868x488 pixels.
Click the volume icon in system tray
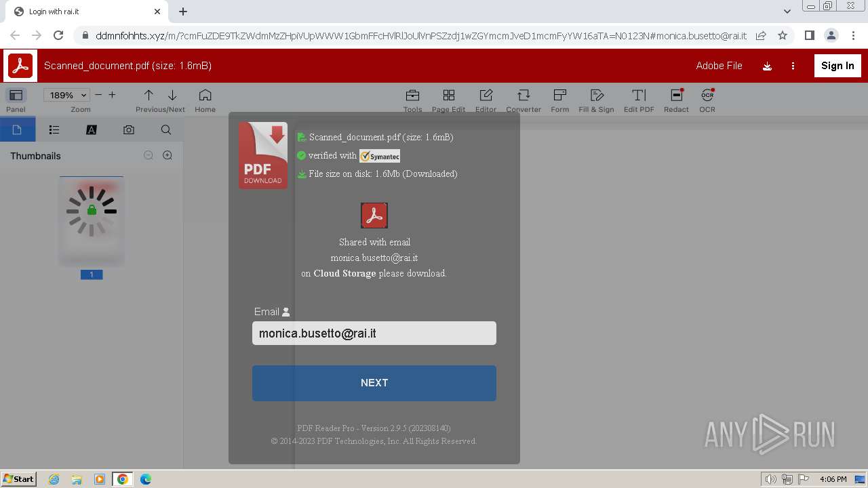pos(770,479)
